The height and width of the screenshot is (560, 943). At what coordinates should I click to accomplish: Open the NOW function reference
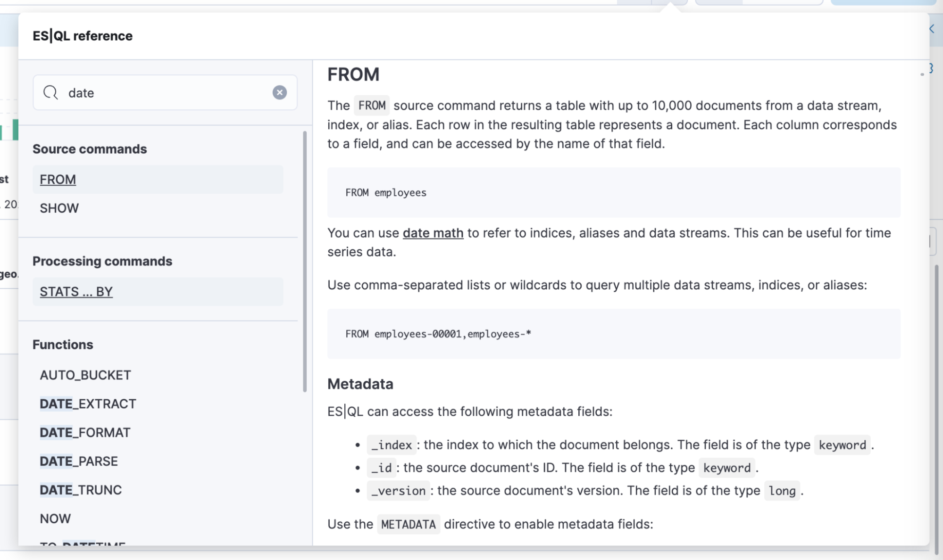pyautogui.click(x=56, y=519)
